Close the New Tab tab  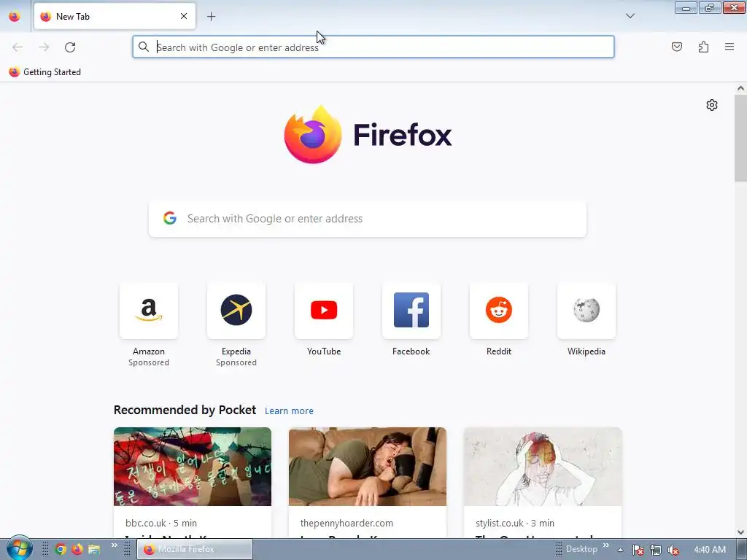[184, 16]
